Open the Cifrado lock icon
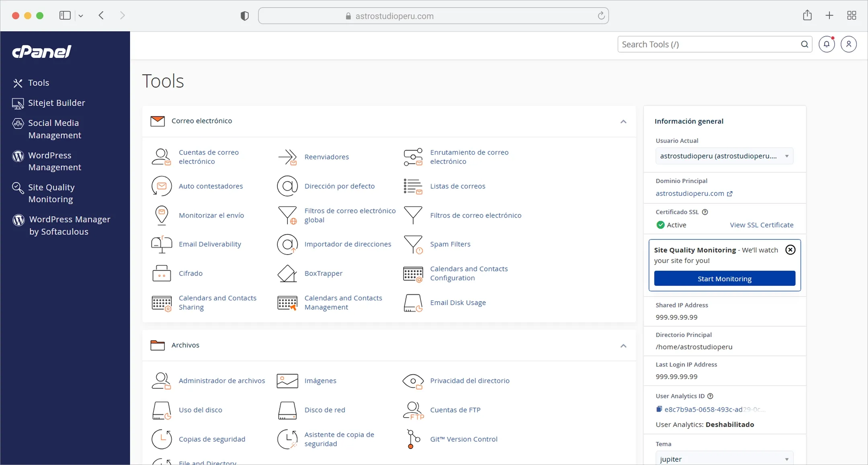This screenshot has height=465, width=868. [x=162, y=273]
